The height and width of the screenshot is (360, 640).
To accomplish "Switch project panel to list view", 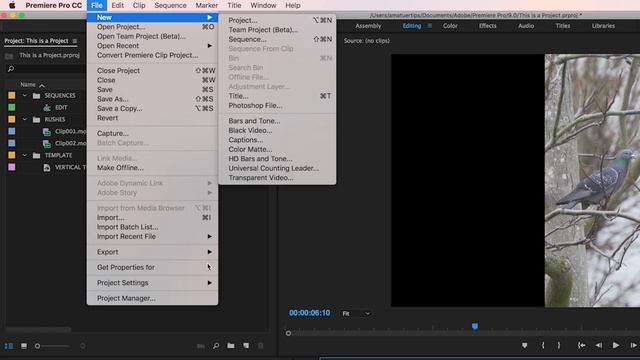I will (x=9, y=346).
